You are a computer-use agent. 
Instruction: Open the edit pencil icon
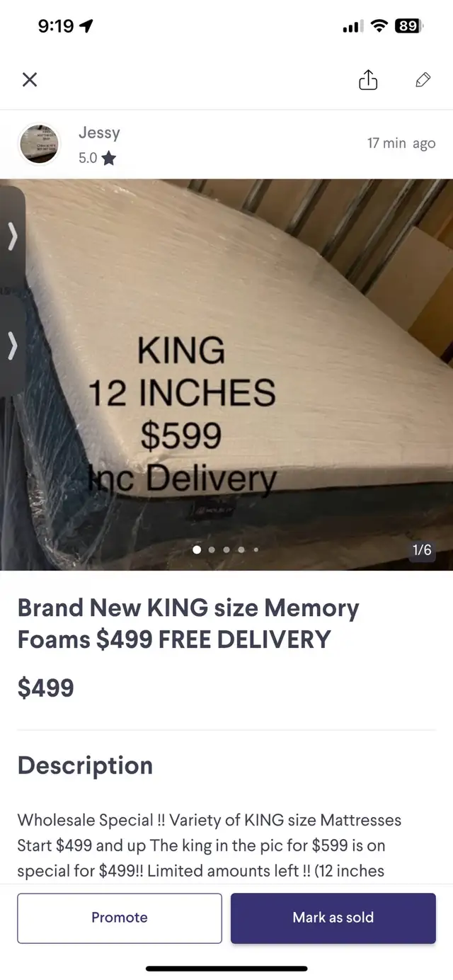pos(423,80)
